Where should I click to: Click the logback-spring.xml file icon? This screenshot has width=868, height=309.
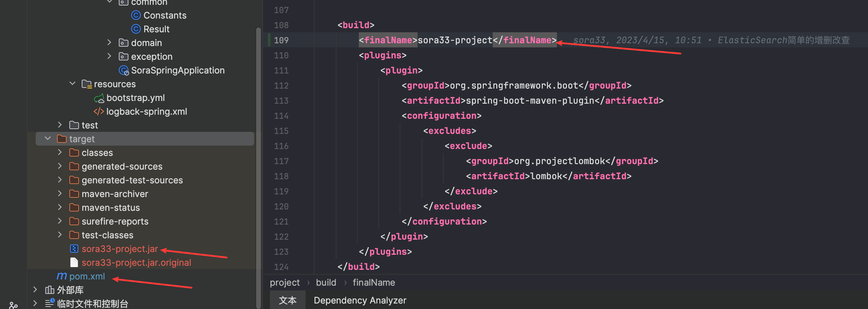pyautogui.click(x=99, y=112)
